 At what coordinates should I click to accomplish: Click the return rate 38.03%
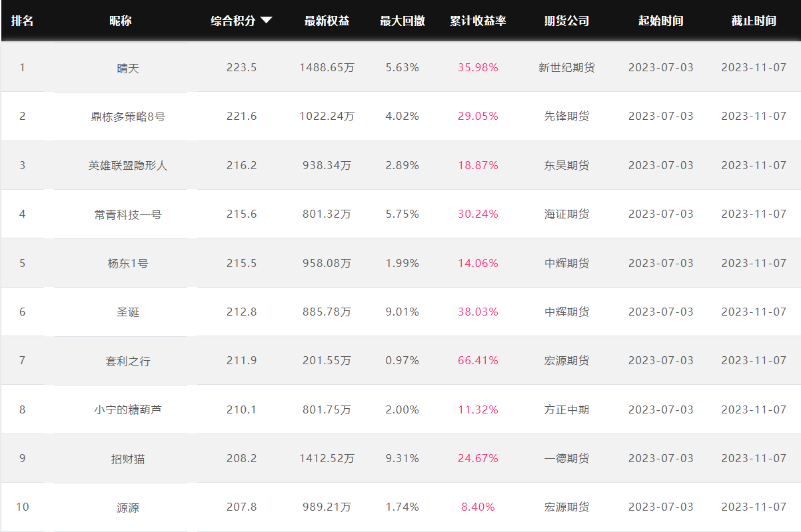click(478, 312)
